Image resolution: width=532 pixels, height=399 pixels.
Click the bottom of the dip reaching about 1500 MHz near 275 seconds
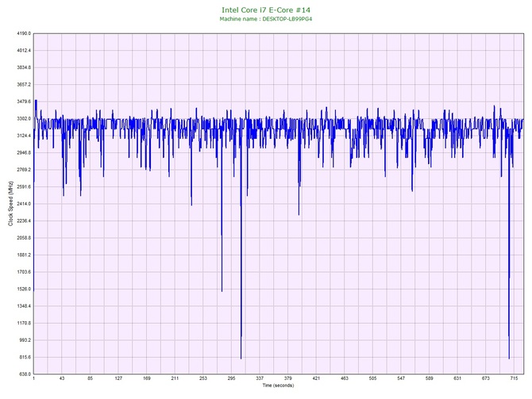pos(222,291)
